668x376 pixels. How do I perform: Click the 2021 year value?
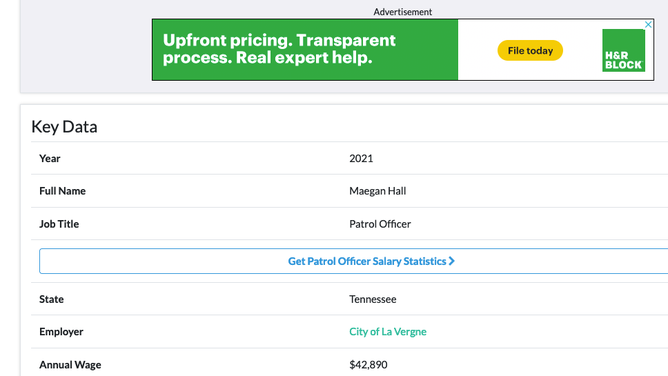[x=361, y=158]
